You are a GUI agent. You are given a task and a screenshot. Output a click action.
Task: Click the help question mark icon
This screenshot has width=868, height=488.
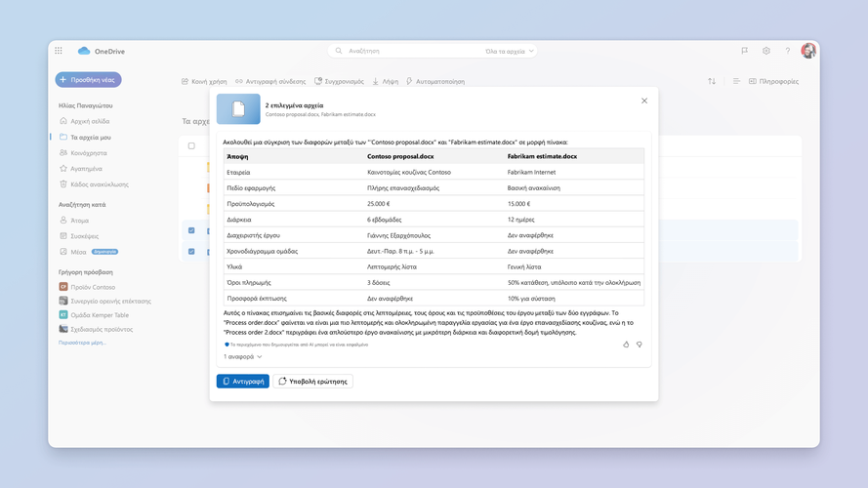tap(787, 51)
